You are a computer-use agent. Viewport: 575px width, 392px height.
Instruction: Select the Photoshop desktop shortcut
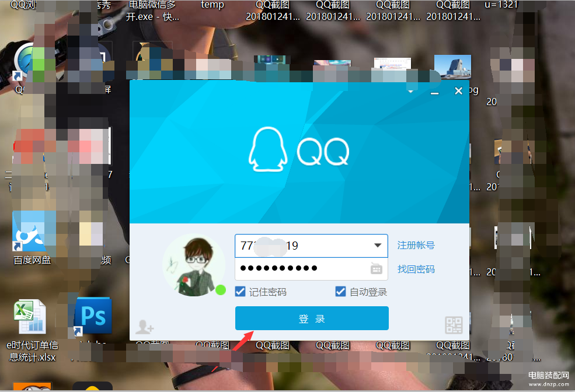93,316
